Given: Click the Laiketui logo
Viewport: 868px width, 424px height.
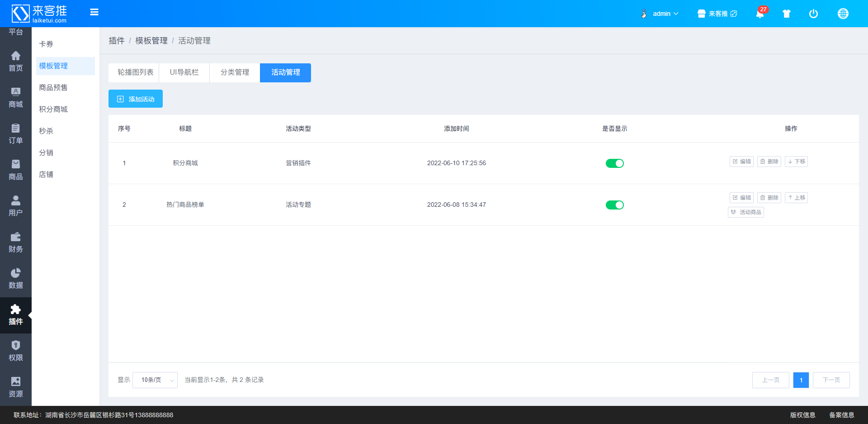Looking at the screenshot, I should (x=39, y=14).
